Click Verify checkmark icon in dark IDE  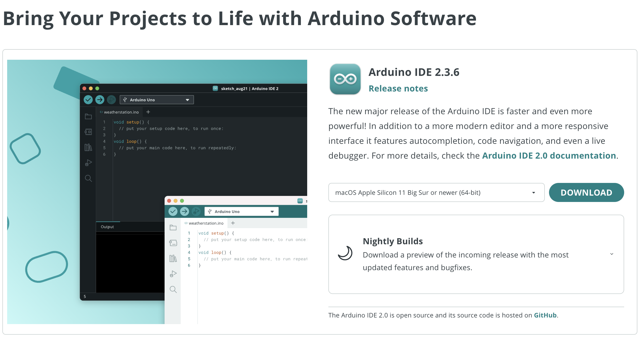pos(88,100)
